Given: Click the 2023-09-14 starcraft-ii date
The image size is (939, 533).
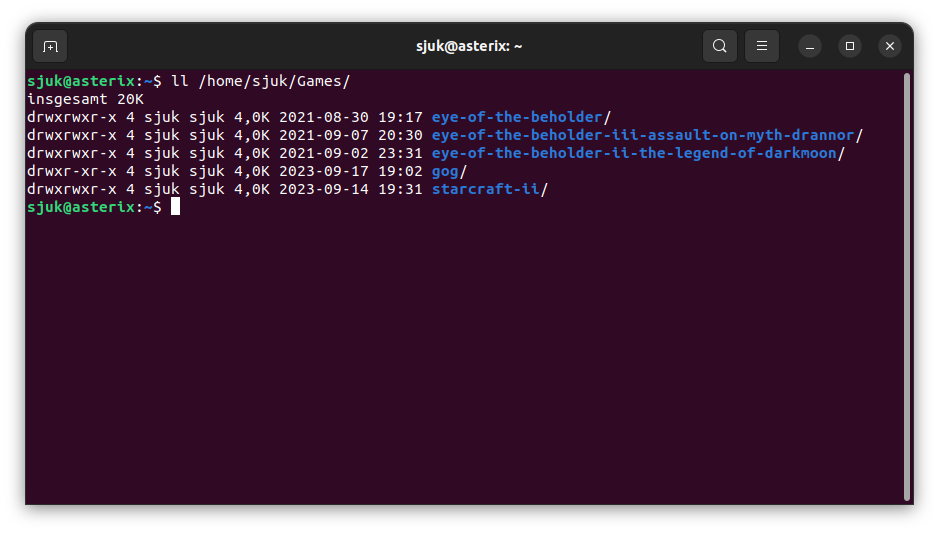Looking at the screenshot, I should point(324,189).
